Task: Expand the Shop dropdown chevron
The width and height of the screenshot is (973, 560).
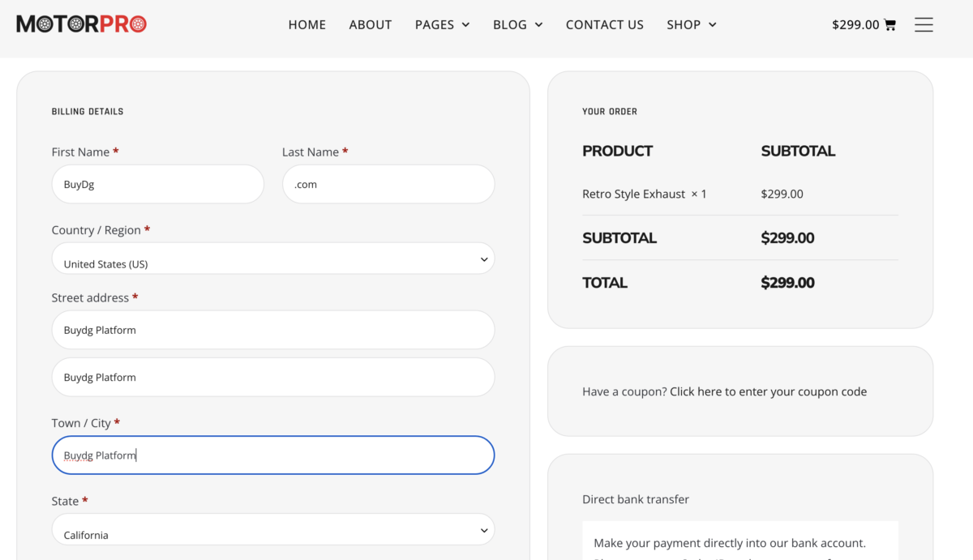Action: click(x=714, y=25)
